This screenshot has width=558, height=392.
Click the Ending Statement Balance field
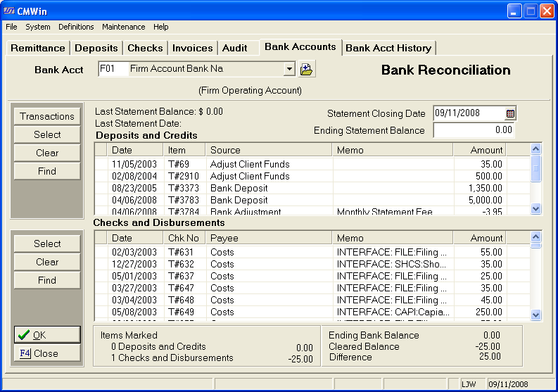click(474, 130)
